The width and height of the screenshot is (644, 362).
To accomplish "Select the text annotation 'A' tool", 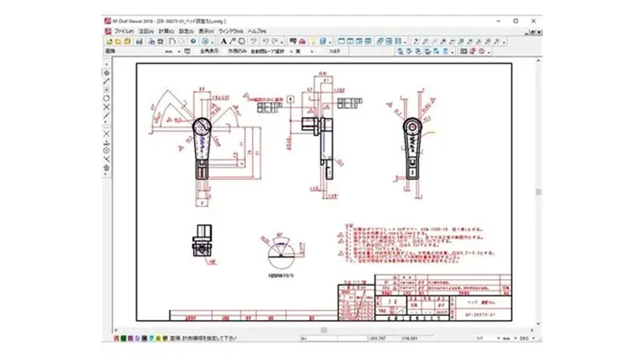I will pos(224,41).
